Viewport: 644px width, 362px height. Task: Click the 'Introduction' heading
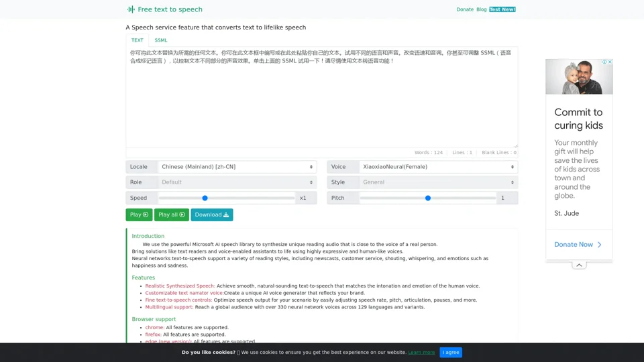coord(148,236)
